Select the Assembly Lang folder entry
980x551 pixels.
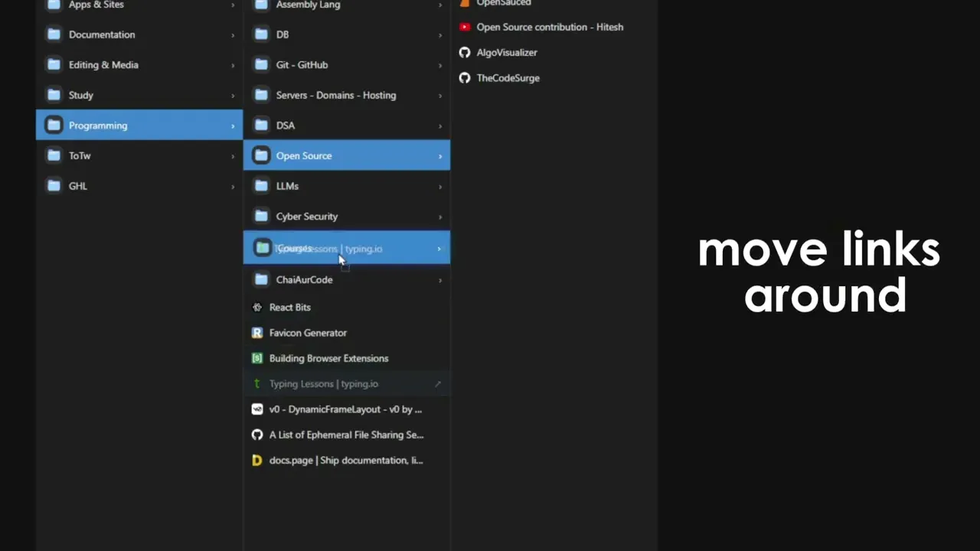347,5
